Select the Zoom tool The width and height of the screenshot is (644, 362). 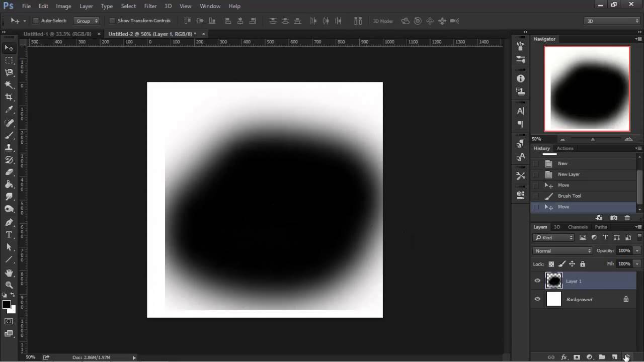pos(9,285)
